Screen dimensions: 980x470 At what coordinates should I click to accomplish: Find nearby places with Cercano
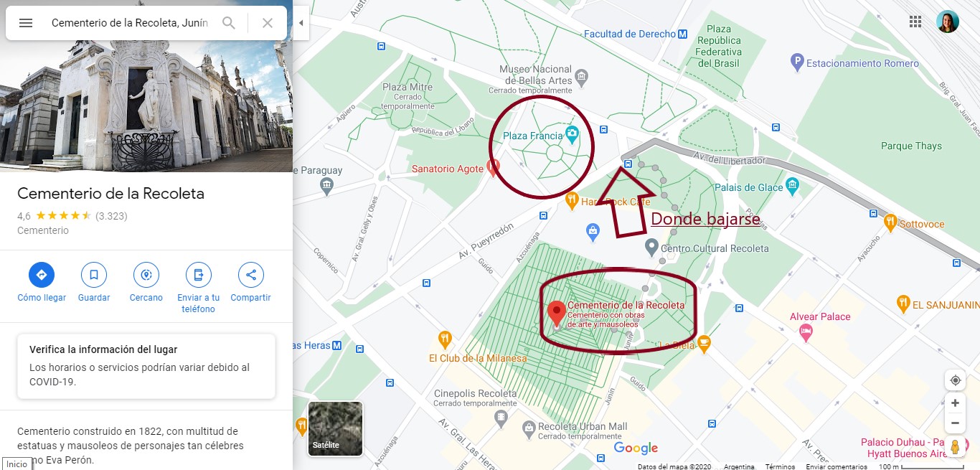[146, 275]
